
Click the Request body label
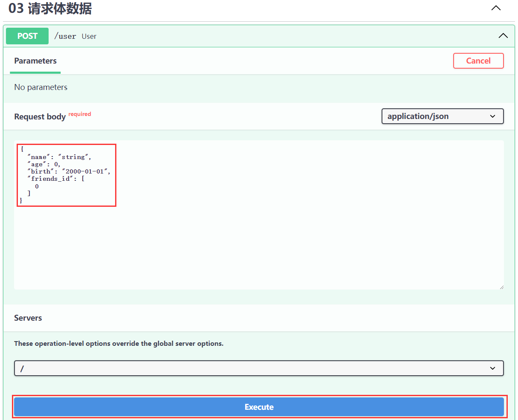tap(40, 117)
